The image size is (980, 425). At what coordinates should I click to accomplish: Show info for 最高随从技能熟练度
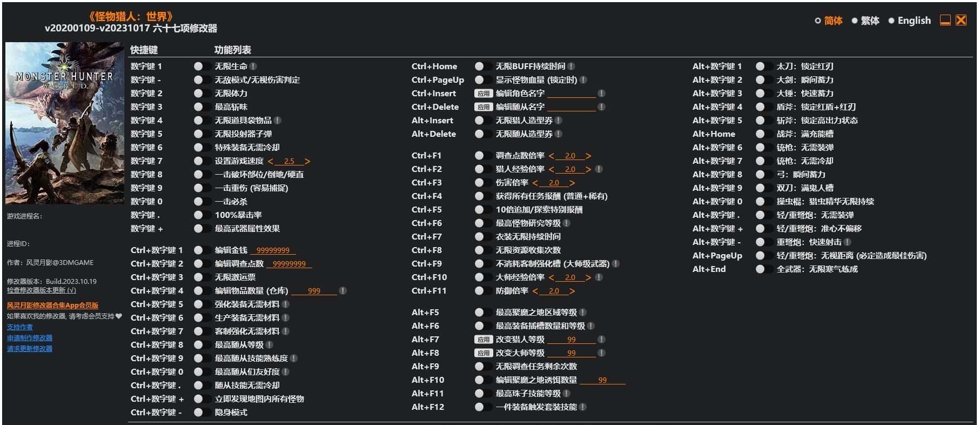[x=293, y=358]
